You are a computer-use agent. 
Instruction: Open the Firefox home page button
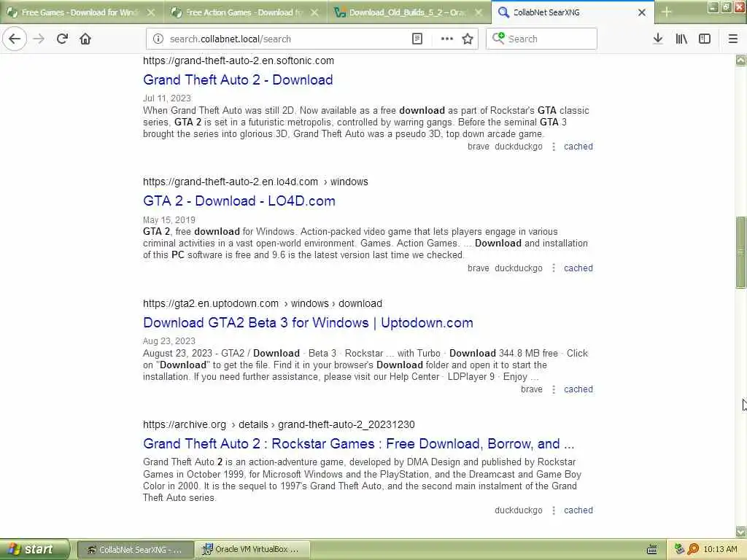point(85,39)
